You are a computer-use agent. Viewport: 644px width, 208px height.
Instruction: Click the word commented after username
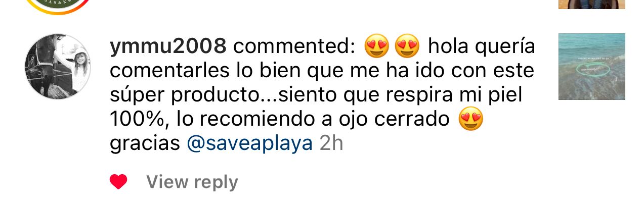tap(294, 47)
